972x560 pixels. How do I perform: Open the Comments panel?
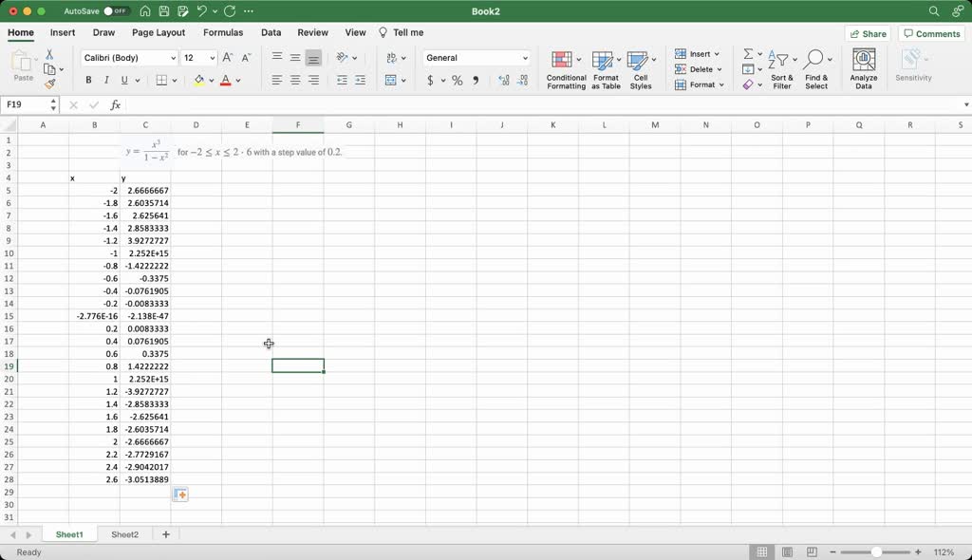tap(931, 33)
